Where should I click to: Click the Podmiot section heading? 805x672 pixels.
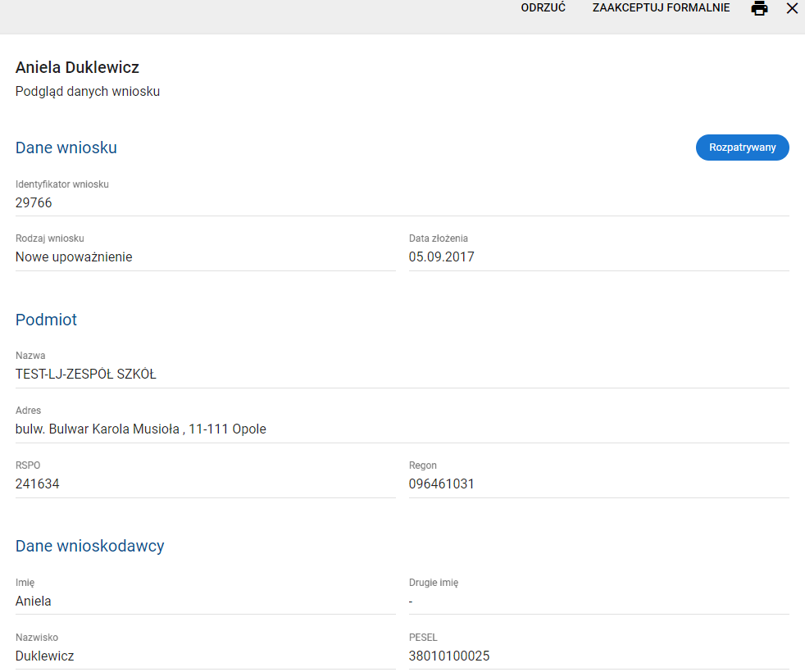click(x=46, y=320)
